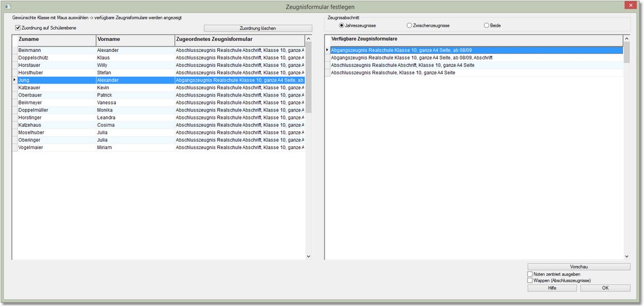The width and height of the screenshot is (644, 307).
Task: Enable Noten zentriert ausgeben option
Action: 529,274
